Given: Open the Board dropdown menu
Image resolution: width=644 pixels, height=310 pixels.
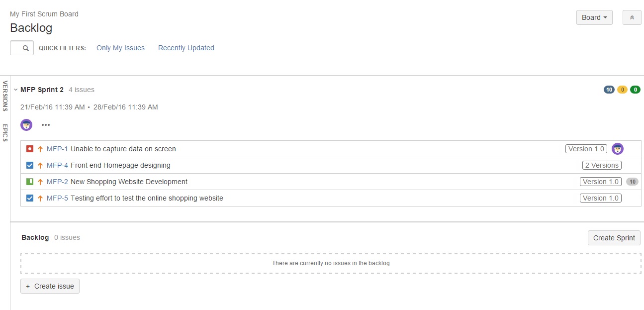Looking at the screenshot, I should click(x=594, y=17).
